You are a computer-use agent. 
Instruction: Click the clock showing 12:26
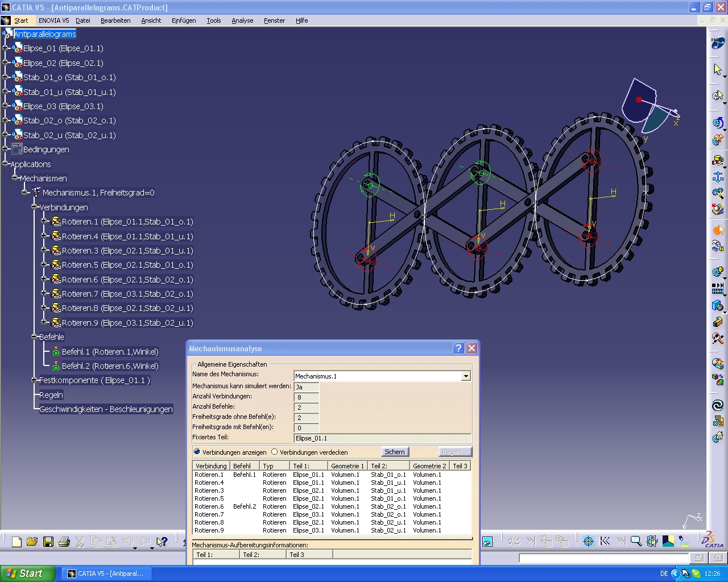pyautogui.click(x=712, y=573)
